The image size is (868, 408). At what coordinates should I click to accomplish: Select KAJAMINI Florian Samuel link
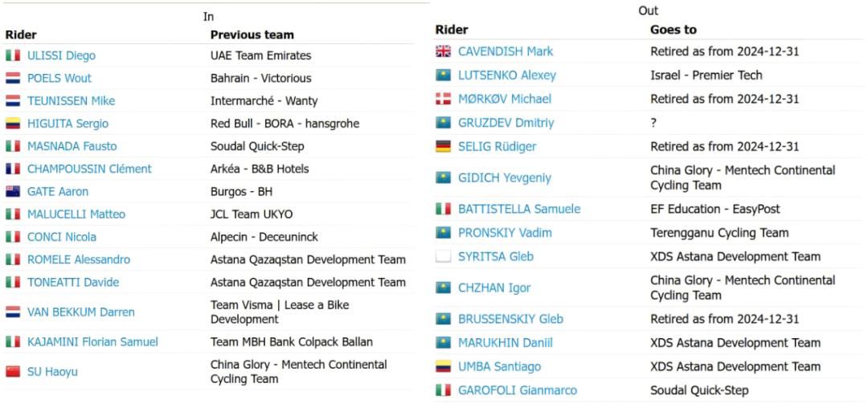coord(92,342)
